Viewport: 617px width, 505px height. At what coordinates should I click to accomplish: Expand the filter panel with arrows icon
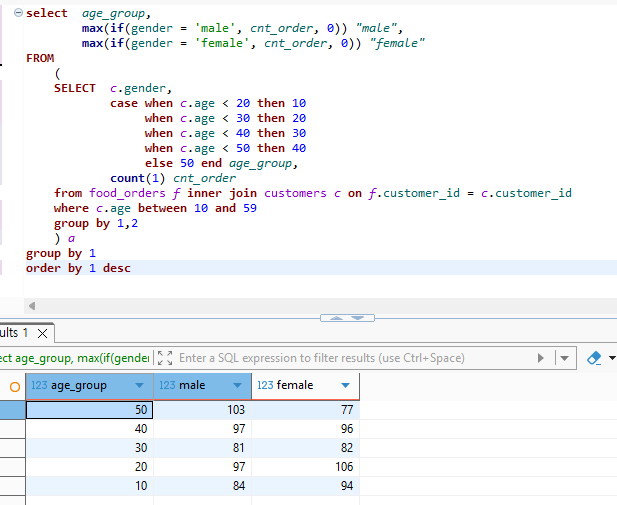(x=165, y=358)
